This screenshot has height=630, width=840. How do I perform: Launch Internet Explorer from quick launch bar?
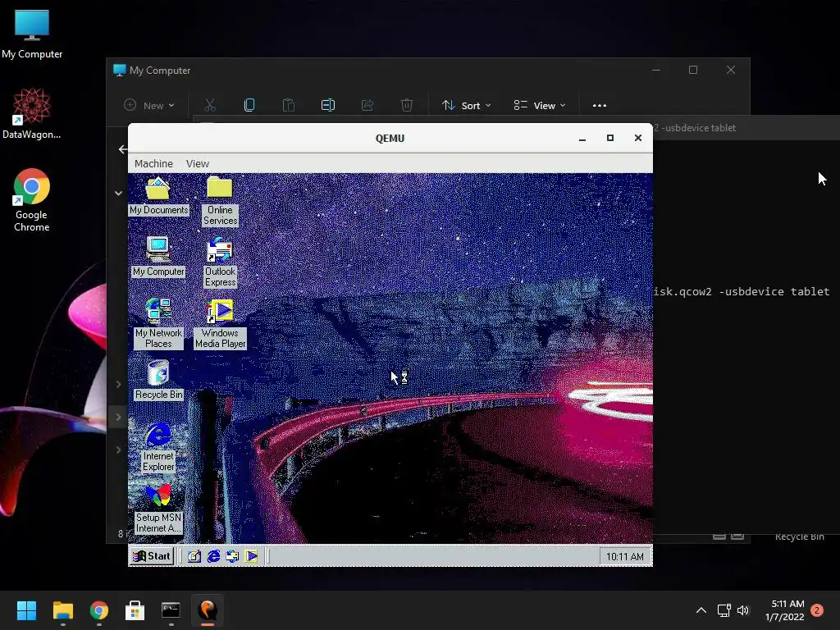coord(213,557)
